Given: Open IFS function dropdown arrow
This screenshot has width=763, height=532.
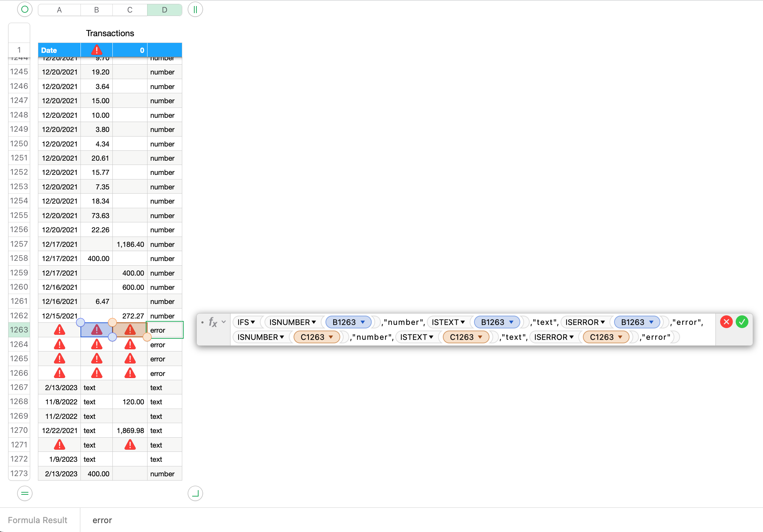Looking at the screenshot, I should coord(253,322).
